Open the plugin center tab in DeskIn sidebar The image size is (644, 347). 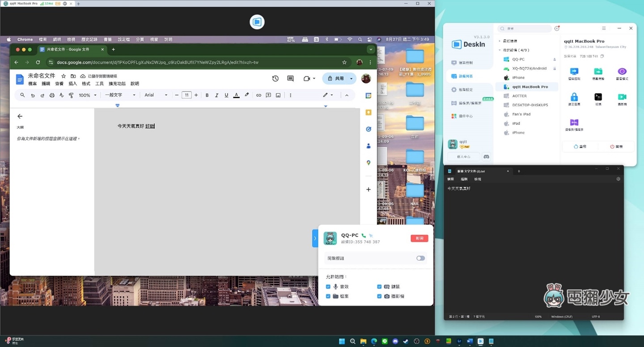[462, 116]
